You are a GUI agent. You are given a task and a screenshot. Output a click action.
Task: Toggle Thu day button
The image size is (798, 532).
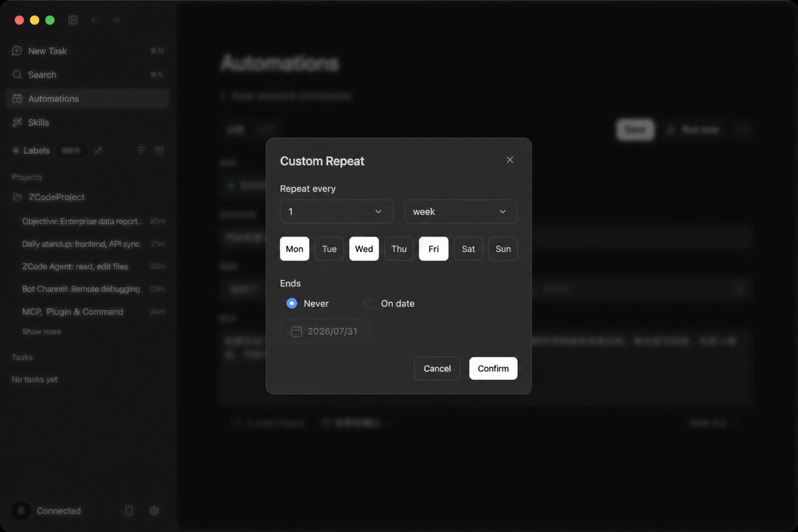(x=399, y=249)
